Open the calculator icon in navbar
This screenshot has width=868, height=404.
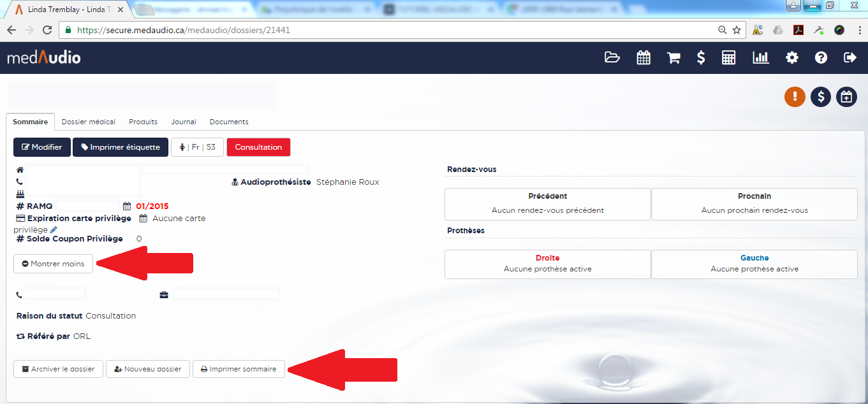[728, 58]
